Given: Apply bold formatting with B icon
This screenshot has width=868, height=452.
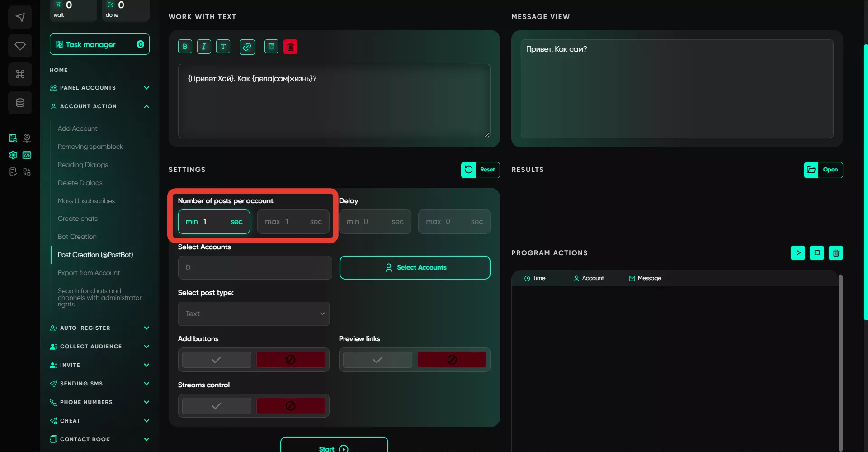Looking at the screenshot, I should [185, 47].
